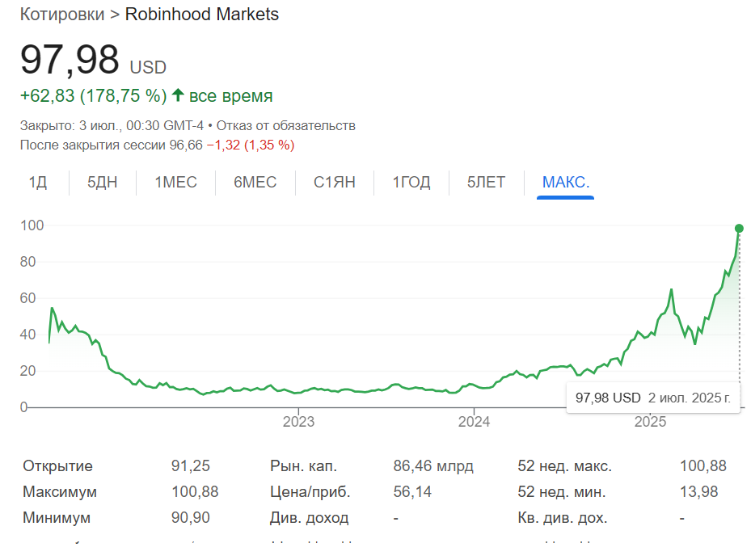751x560 pixels.
Task: Click the green up-arrow change indicator
Action: [178, 96]
